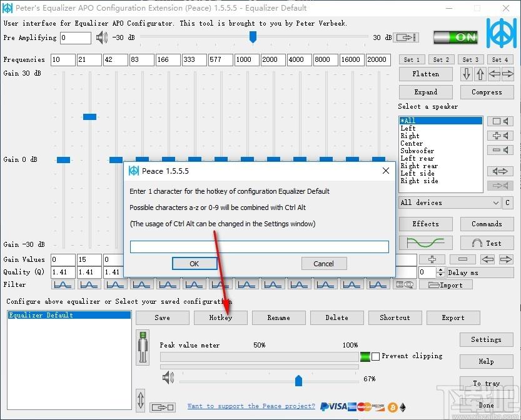Click the down arrow icon beside Flatten

pos(467,74)
